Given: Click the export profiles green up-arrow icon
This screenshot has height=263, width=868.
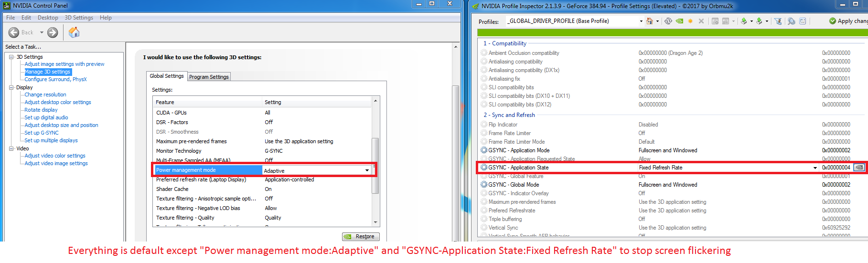Looking at the screenshot, I should pyautogui.click(x=744, y=21).
